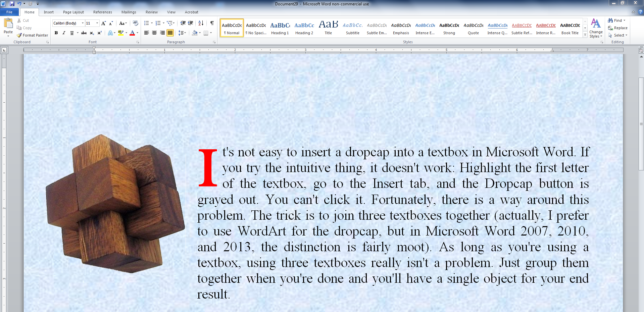644x312 pixels.
Task: Toggle Show/Hide paragraph marks
Action: pos(212,23)
